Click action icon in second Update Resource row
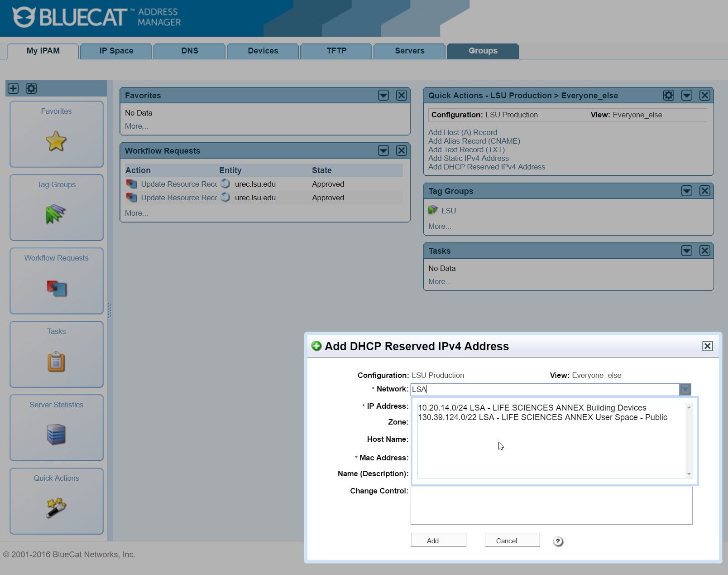The image size is (728, 575). coord(132,197)
